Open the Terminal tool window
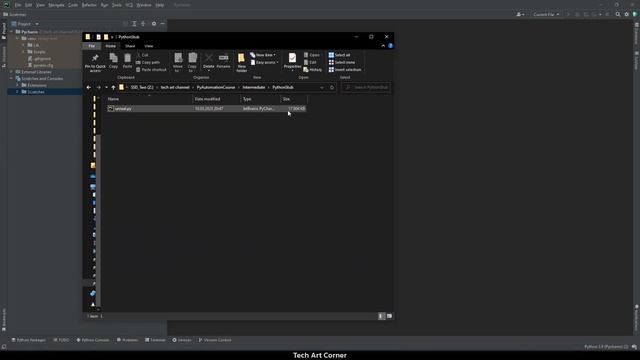Viewport: 640px width, 360px height. [156, 340]
